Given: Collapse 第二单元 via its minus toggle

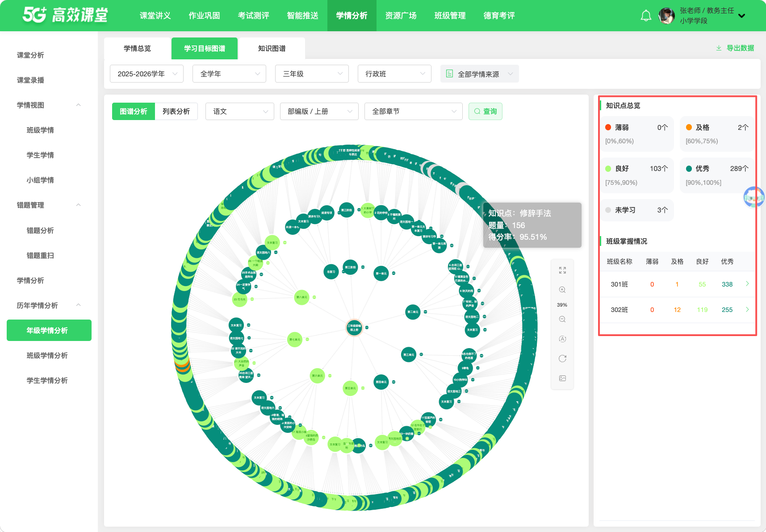Looking at the screenshot, I should (425, 312).
